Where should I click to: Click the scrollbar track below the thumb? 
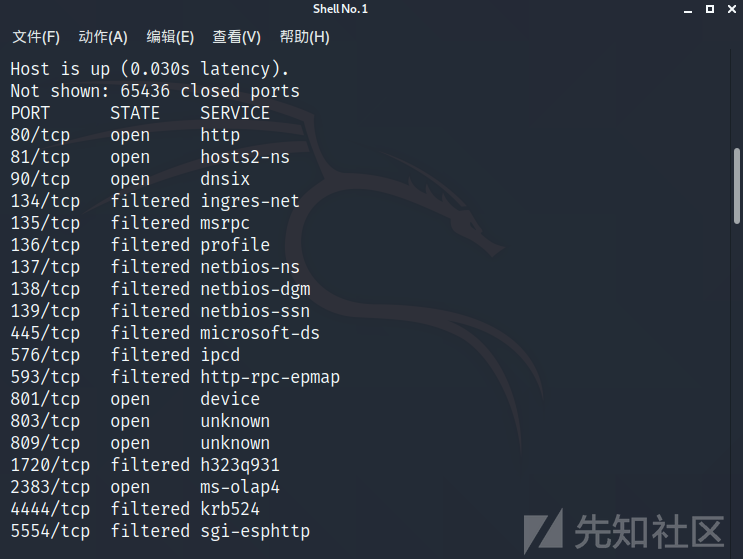[x=736, y=379]
